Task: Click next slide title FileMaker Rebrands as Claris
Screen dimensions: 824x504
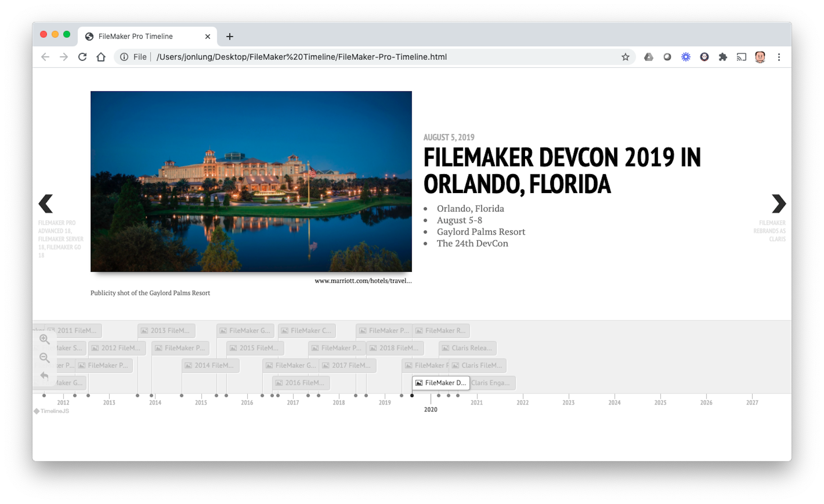Action: (770, 231)
